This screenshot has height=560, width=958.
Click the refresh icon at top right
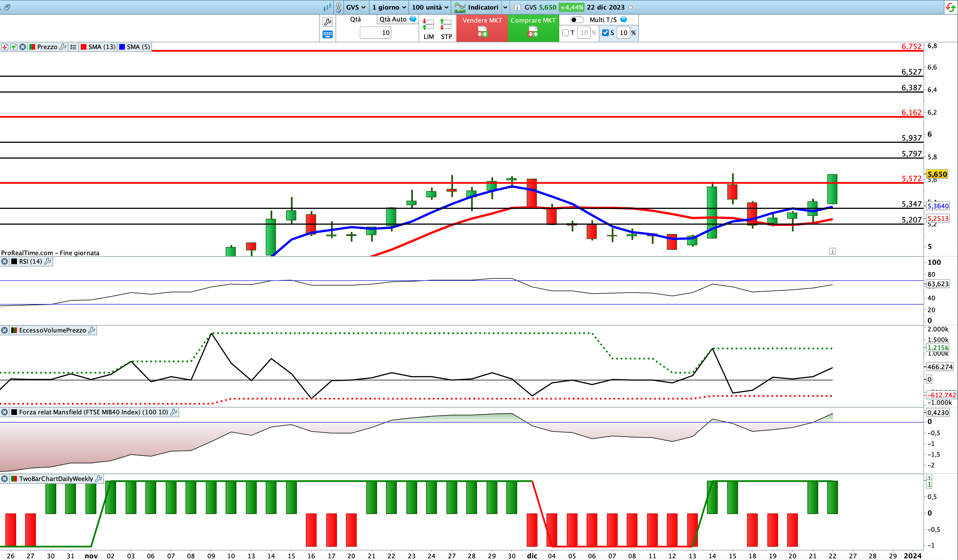pyautogui.click(x=950, y=7)
